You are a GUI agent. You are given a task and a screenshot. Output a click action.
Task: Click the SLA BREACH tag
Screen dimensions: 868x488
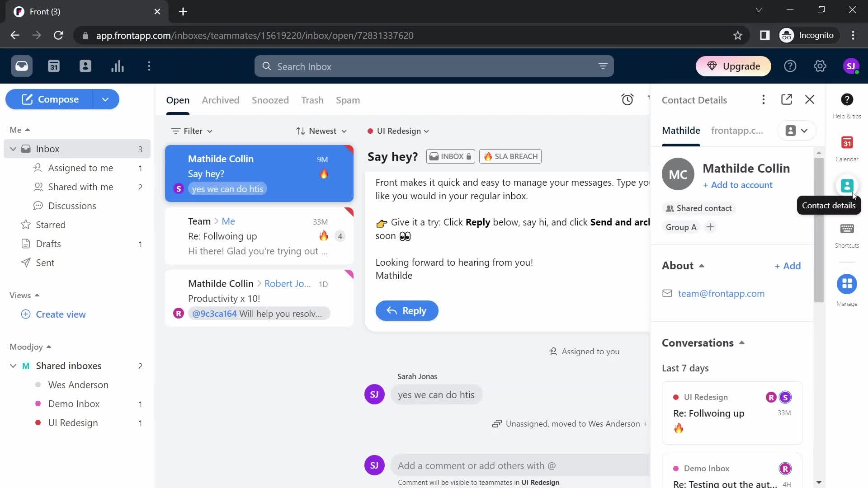(x=510, y=156)
